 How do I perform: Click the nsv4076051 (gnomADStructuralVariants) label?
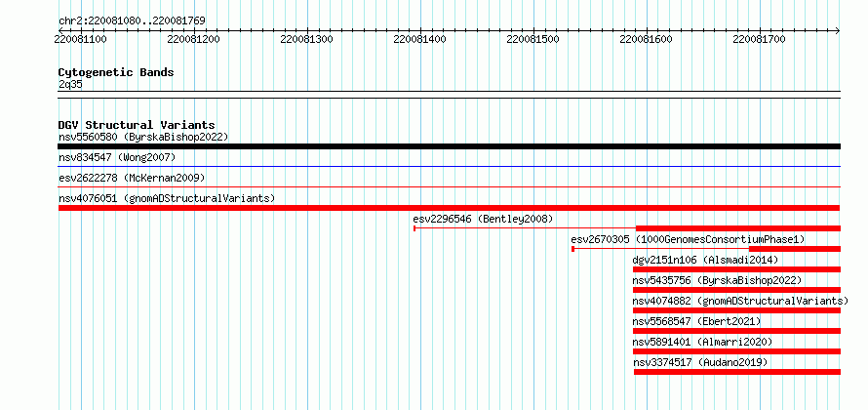tap(167, 198)
